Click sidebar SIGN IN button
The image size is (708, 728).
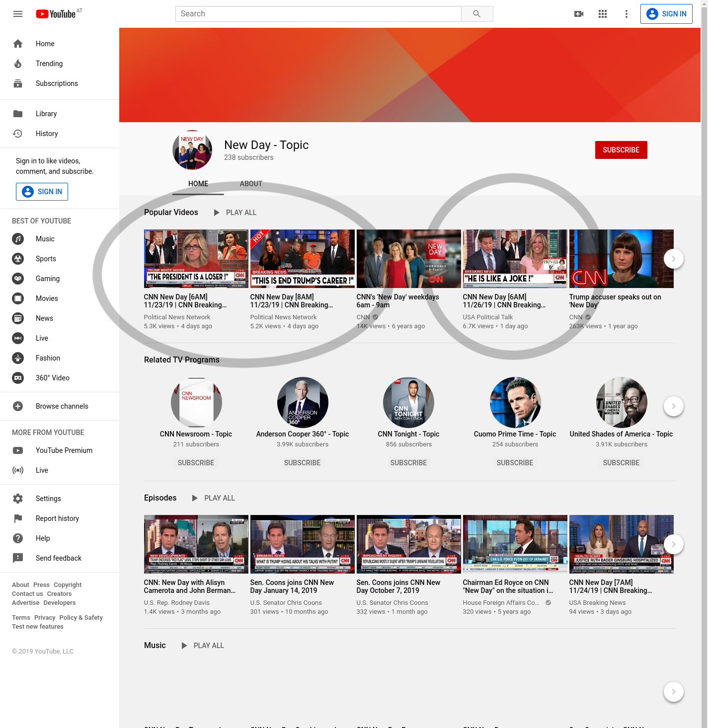pyautogui.click(x=42, y=192)
